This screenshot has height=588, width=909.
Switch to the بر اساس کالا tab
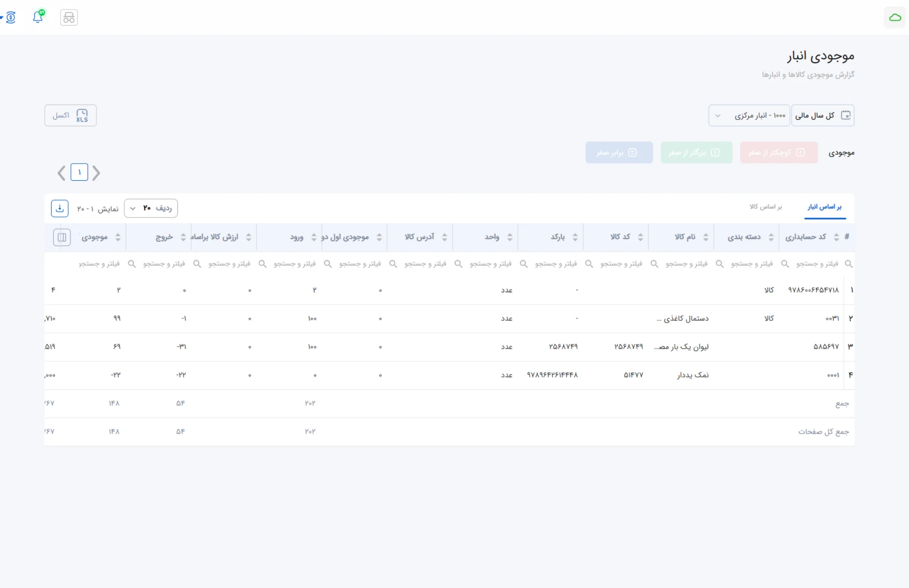[766, 207]
